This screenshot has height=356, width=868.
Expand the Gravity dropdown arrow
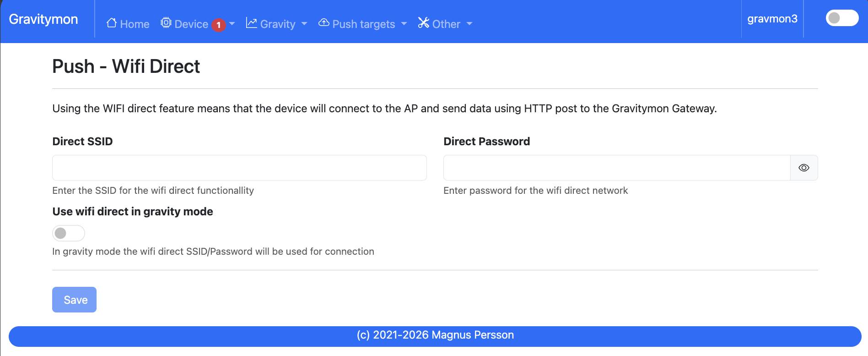304,24
